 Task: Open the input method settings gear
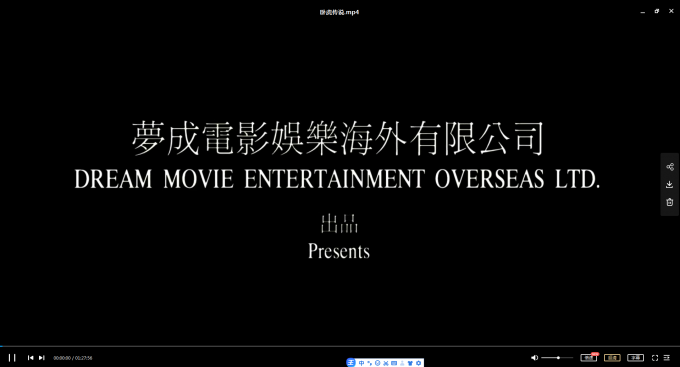point(418,363)
